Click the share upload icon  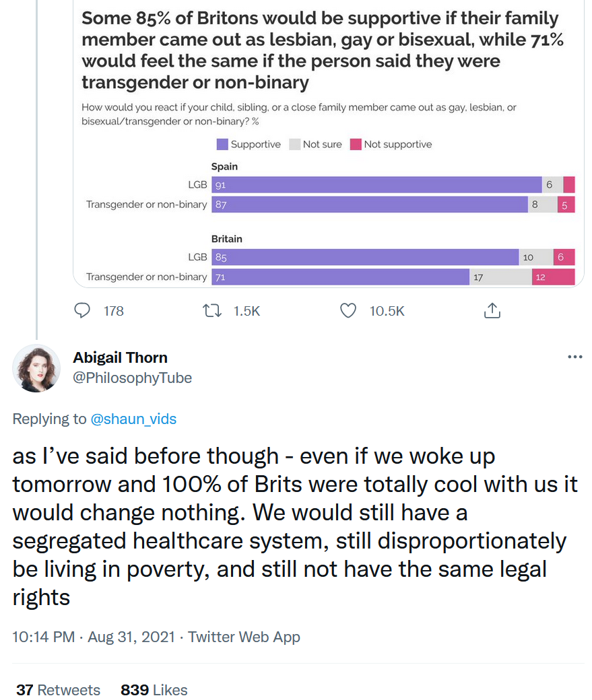tap(492, 310)
